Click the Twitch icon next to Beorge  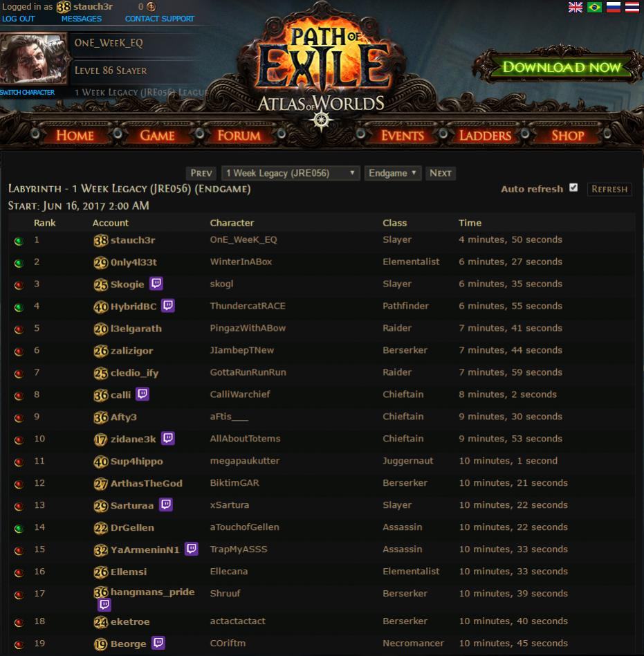(158, 643)
